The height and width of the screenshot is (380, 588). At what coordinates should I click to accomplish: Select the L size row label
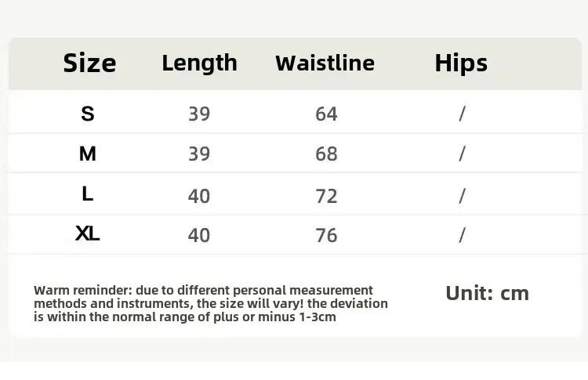click(x=87, y=194)
